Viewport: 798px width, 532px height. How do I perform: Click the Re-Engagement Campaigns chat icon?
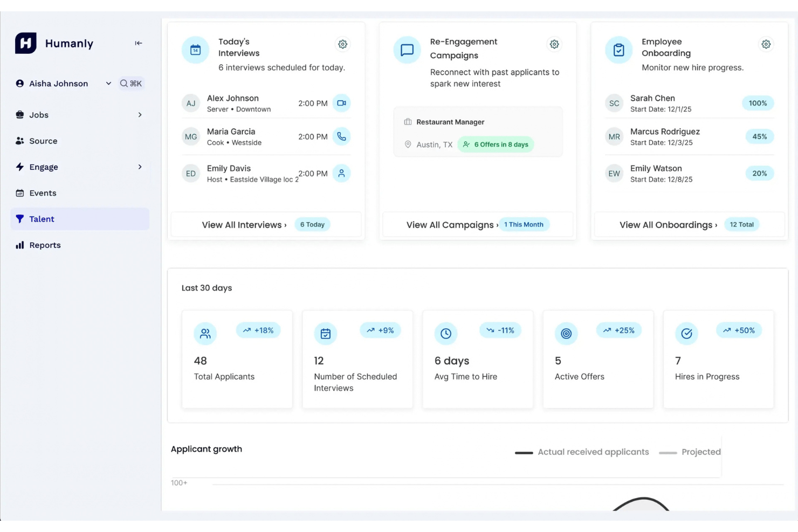coord(407,50)
